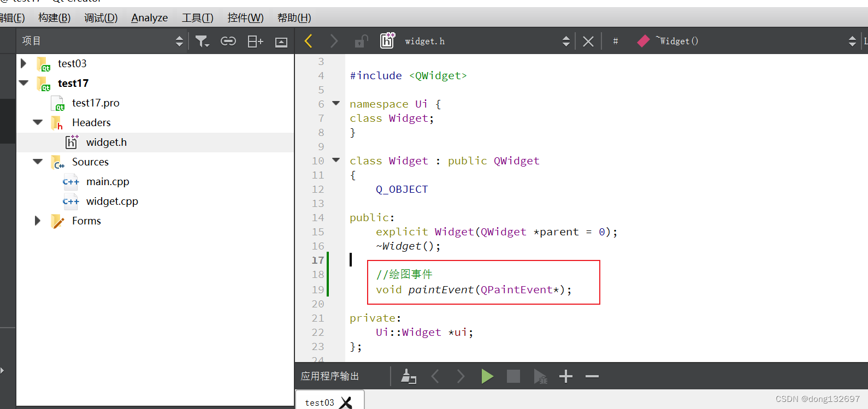Click the pink diamond symbol icon
The height and width of the screenshot is (409, 868).
643,41
